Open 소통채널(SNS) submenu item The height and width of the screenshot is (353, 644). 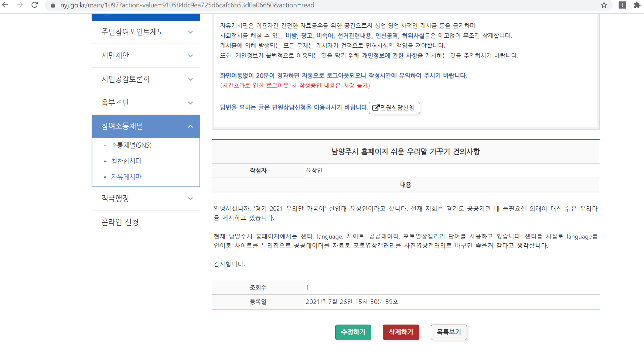tap(131, 145)
